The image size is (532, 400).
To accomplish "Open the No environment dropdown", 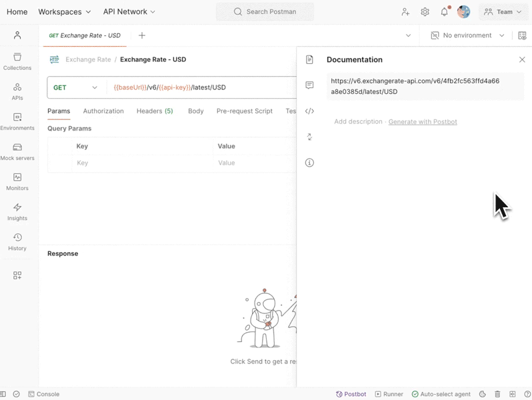I will click(x=467, y=35).
